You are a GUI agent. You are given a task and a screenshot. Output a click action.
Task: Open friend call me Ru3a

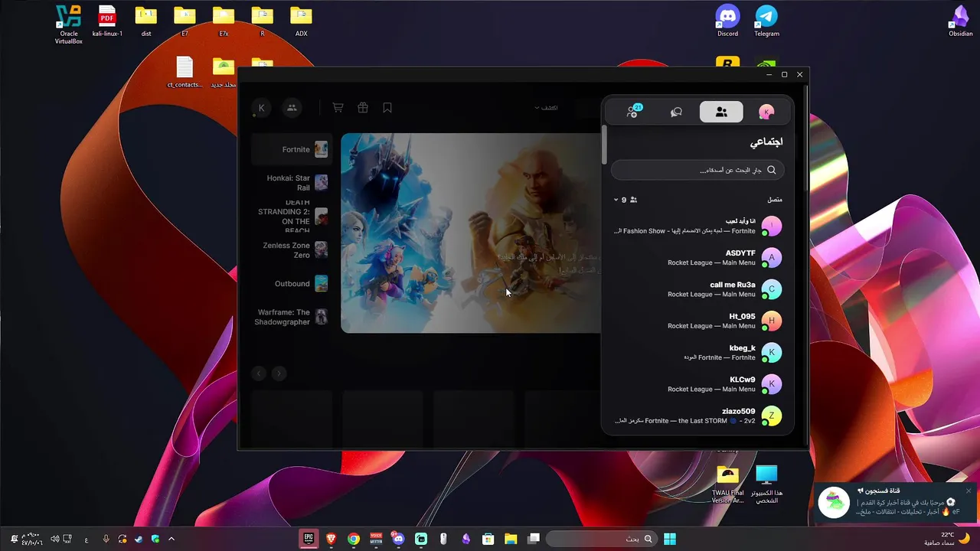pyautogui.click(x=697, y=289)
